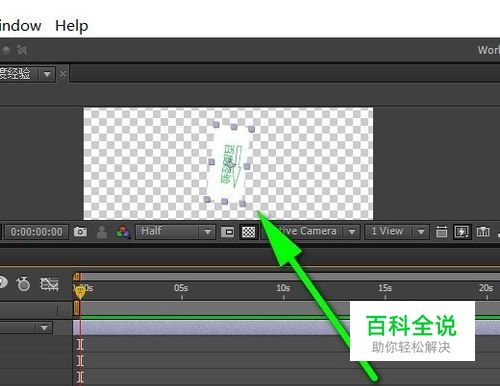Click the Timeline button icon in viewer bar

tap(483, 232)
